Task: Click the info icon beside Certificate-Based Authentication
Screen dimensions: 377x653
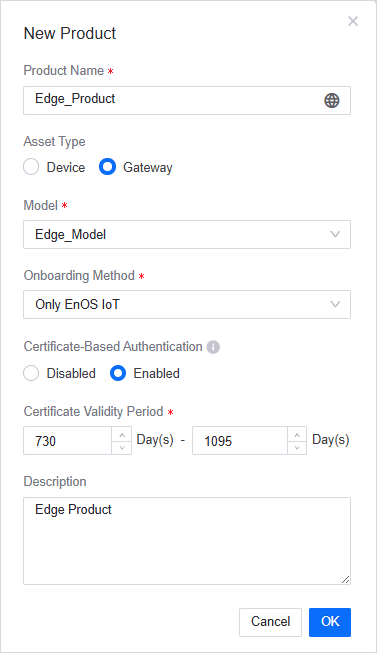Action: point(213,347)
